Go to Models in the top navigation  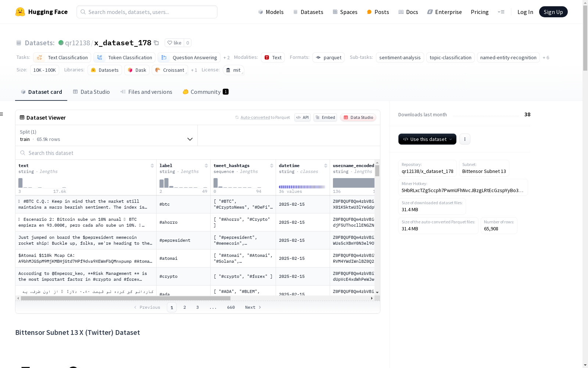tap(271, 12)
